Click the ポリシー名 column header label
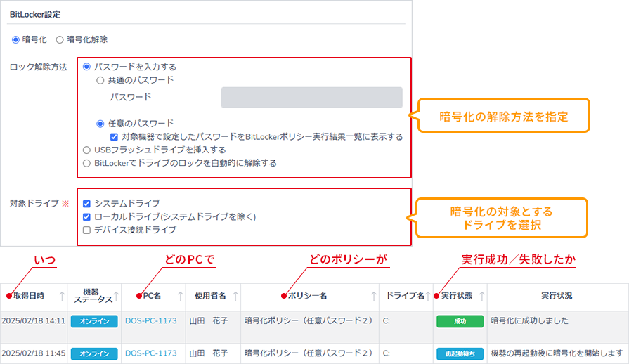 pos(307,296)
